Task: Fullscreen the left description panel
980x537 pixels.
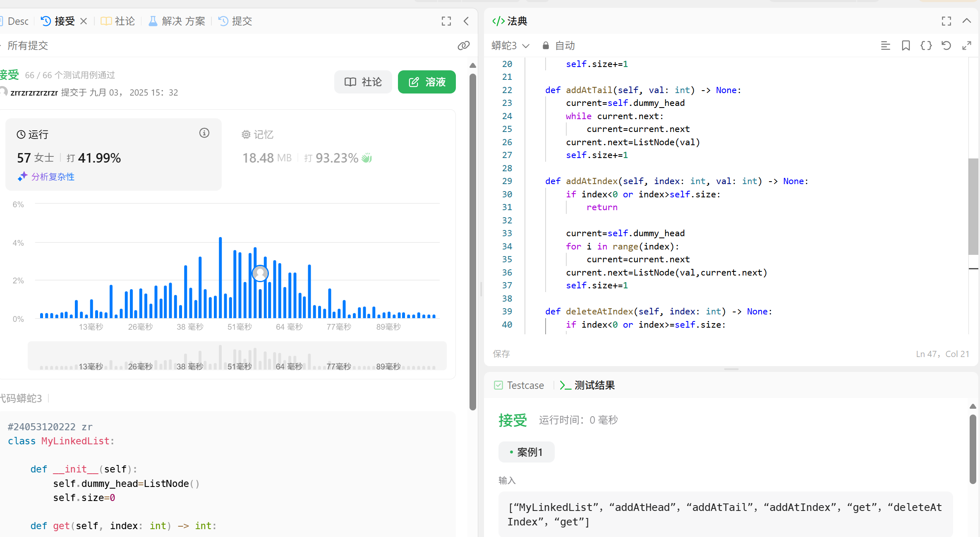Action: coord(446,21)
